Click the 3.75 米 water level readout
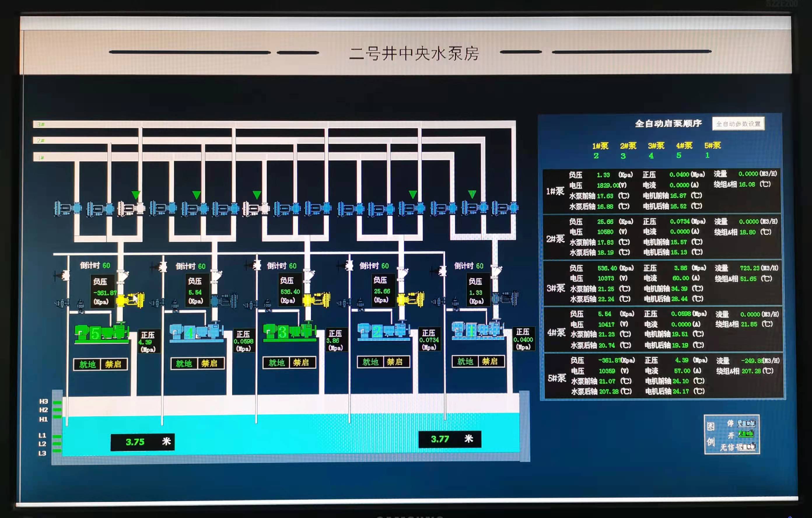 (x=142, y=442)
